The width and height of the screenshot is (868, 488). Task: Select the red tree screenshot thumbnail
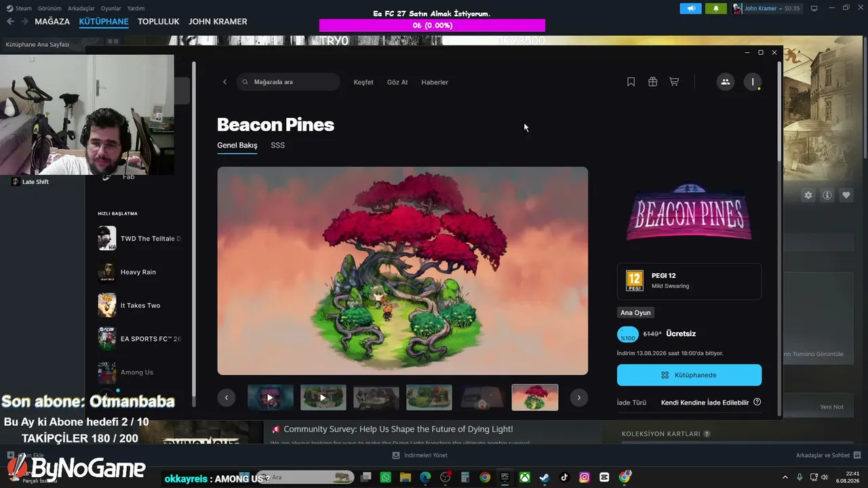tap(535, 398)
